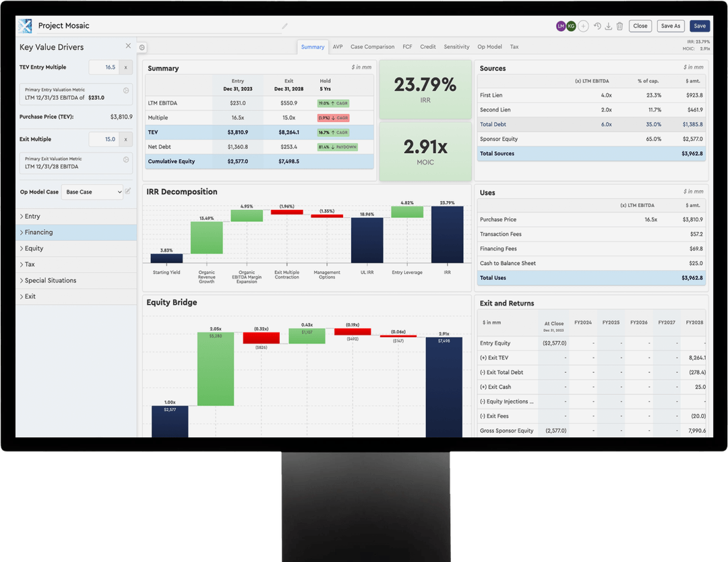Close the Key Value Drivers panel
The height and width of the screenshot is (562, 728).
[128, 46]
